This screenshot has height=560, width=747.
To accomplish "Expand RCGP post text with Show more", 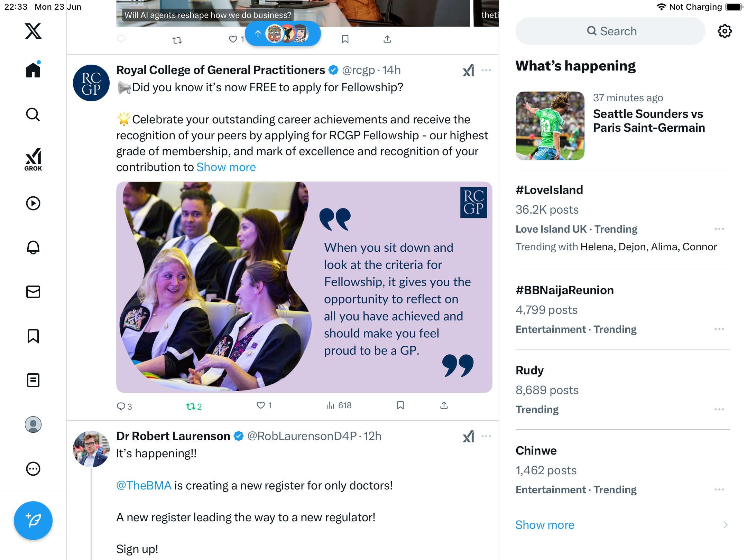I will click(x=226, y=167).
